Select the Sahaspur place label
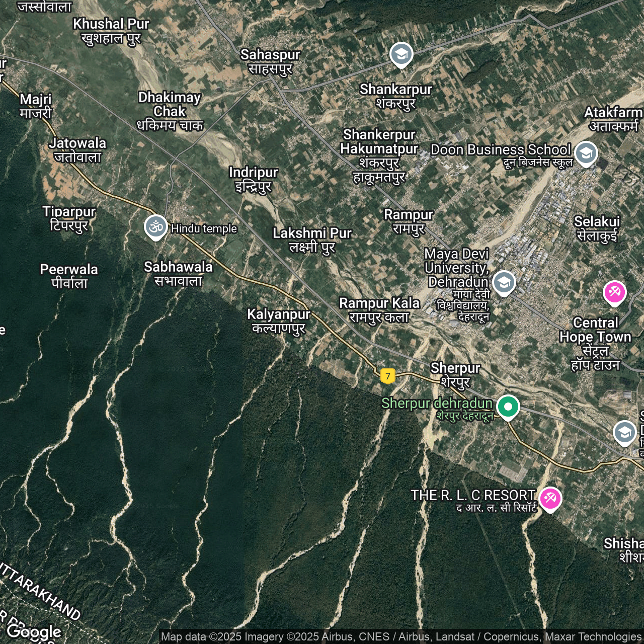 click(270, 61)
